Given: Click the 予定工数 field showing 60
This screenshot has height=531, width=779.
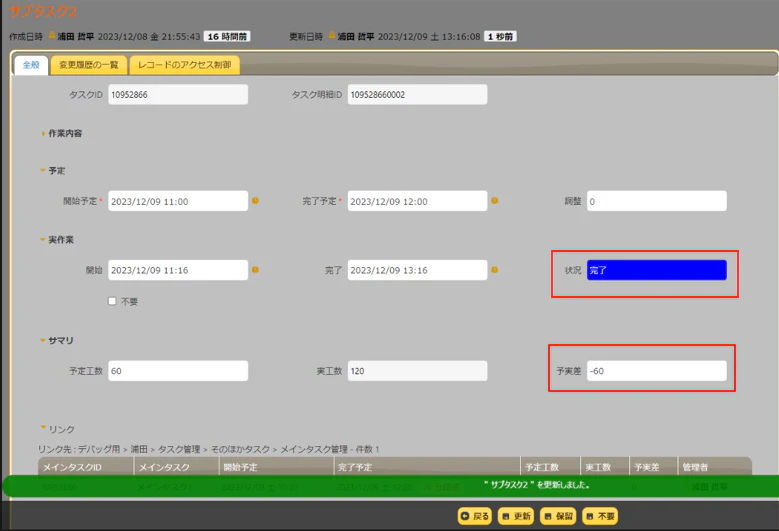Looking at the screenshot, I should [178, 371].
